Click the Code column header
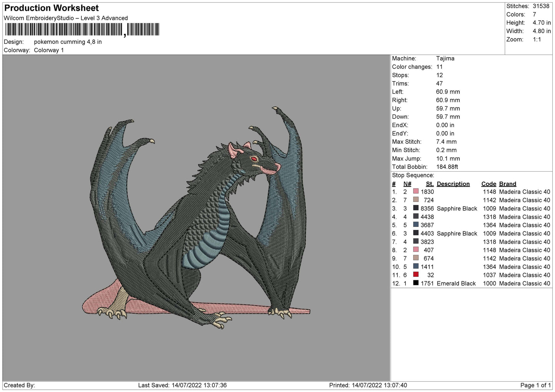Screen dimensions: 555x392 coord(489,184)
